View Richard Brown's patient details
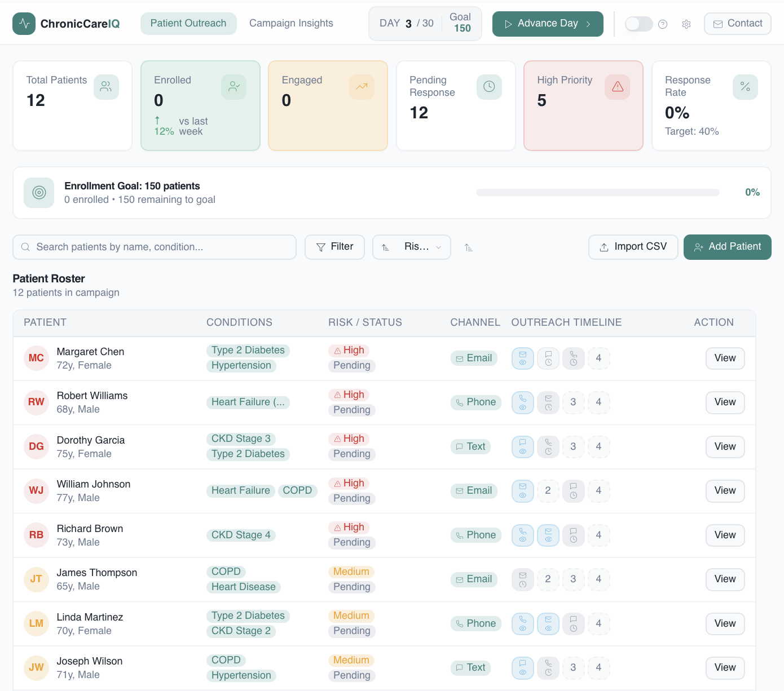This screenshot has width=784, height=691. (725, 535)
